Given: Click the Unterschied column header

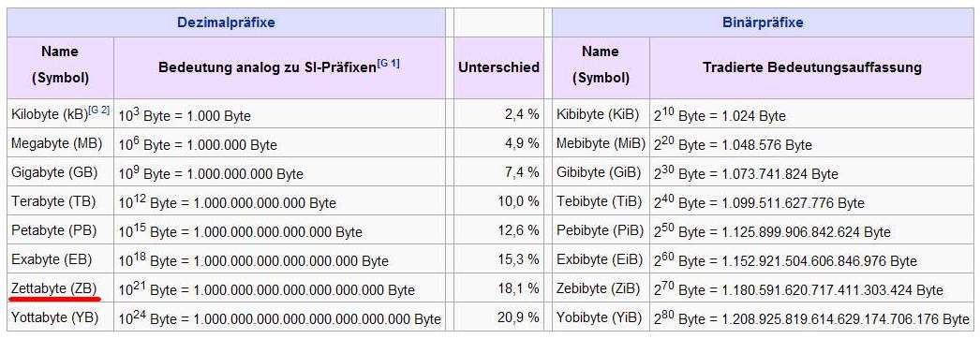Looking at the screenshot, I should [498, 67].
